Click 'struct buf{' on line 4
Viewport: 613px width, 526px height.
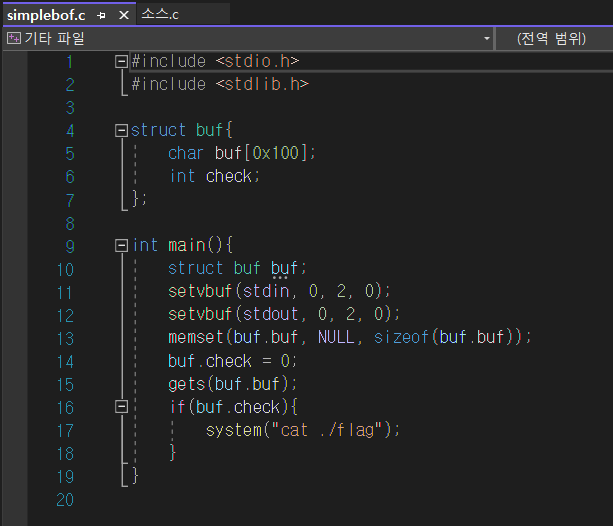tap(181, 130)
